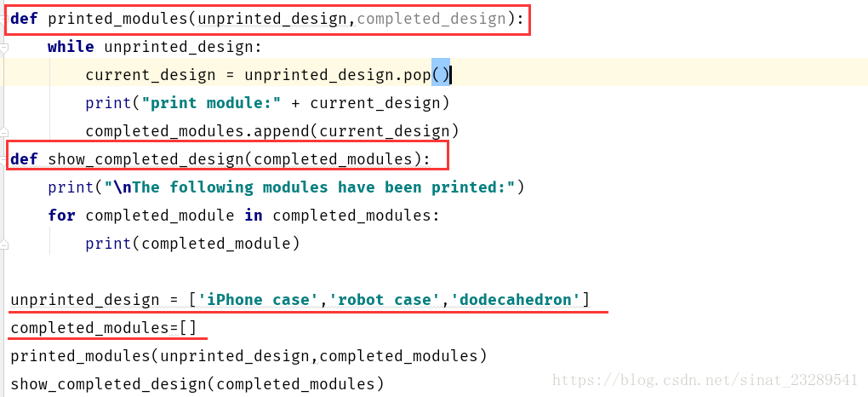Viewport: 868px width, 397px height.
Task: Click unprinted_design in the while condition
Action: pyautogui.click(x=179, y=47)
